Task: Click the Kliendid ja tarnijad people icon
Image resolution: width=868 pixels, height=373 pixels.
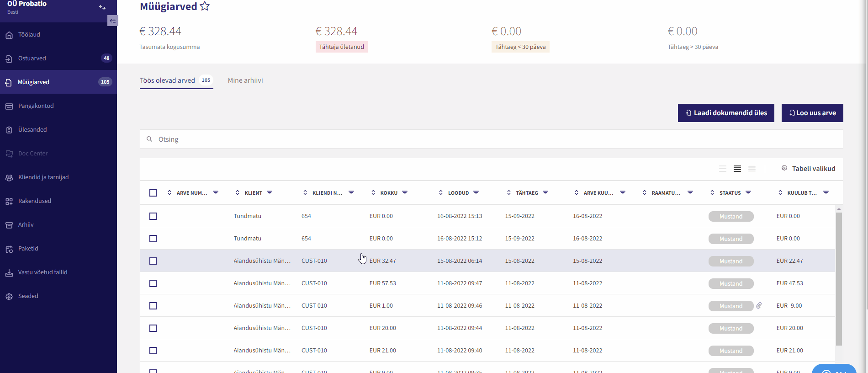Action: [x=9, y=177]
